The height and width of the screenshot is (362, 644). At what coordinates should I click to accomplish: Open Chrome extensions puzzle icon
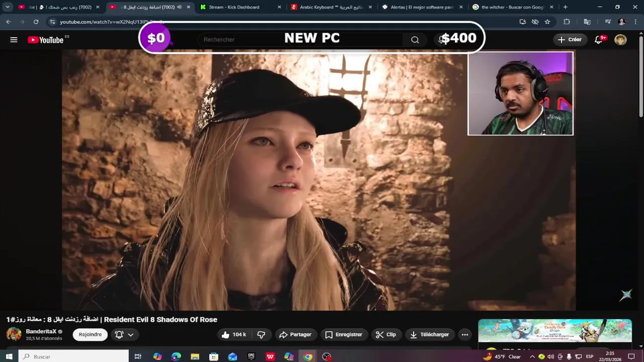567,22
